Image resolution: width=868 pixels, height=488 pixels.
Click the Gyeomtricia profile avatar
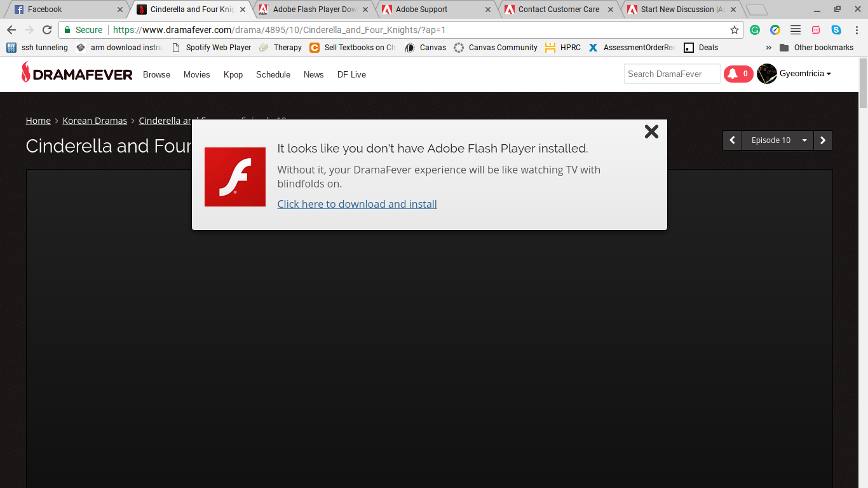tap(767, 74)
